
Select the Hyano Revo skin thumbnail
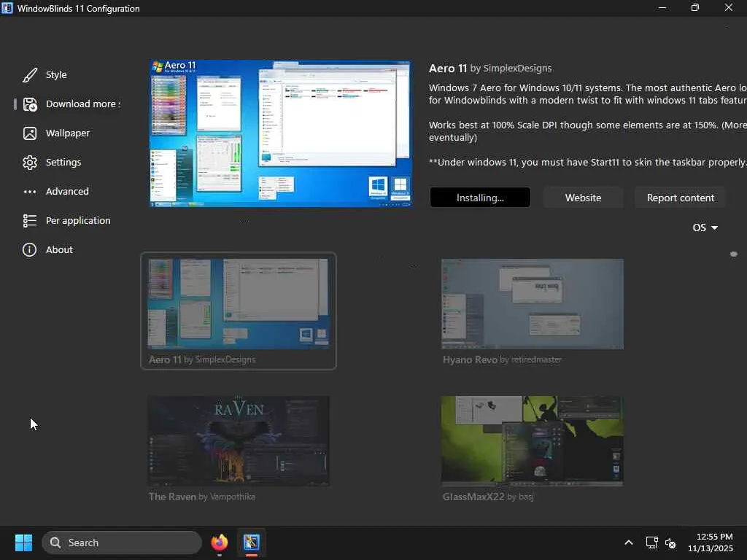tap(532, 304)
